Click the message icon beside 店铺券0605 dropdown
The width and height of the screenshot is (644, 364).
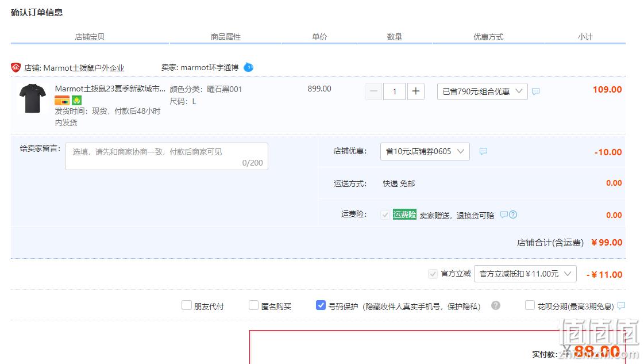(483, 151)
